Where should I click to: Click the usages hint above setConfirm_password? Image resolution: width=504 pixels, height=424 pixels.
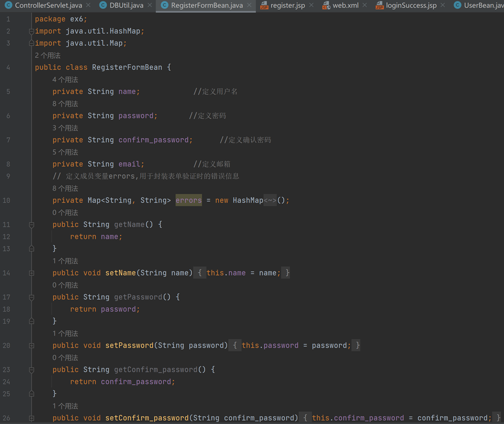pyautogui.click(x=65, y=406)
